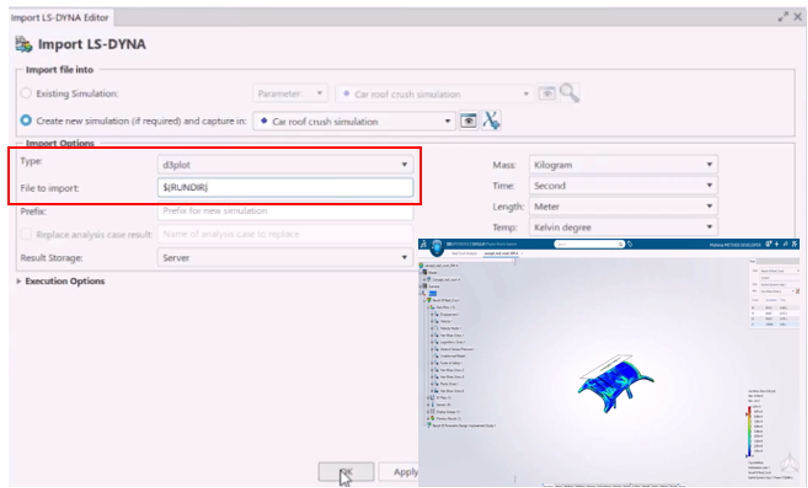The image size is (808, 488).
Task: Open the Mass Kilogram dropdown
Action: 623,165
